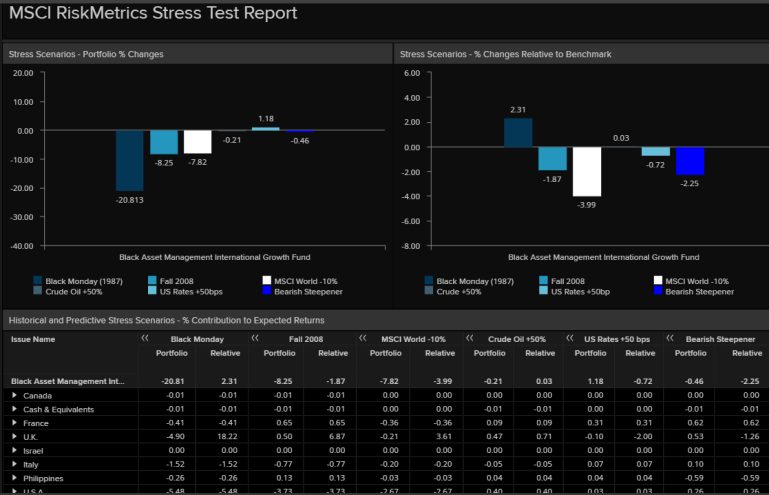Click Fall 2008 swatch in right legend
The image size is (769, 495).
pyautogui.click(x=543, y=281)
